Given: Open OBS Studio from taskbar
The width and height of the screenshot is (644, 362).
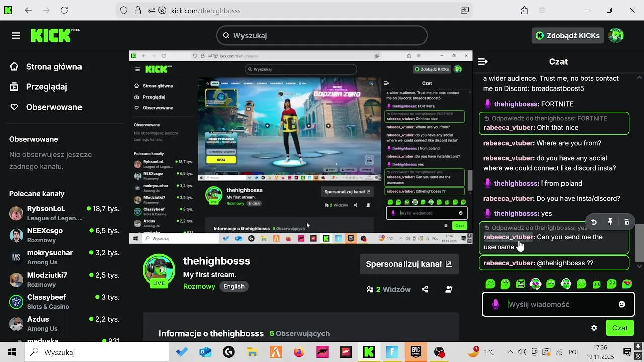Looking at the screenshot, I should [440, 352].
